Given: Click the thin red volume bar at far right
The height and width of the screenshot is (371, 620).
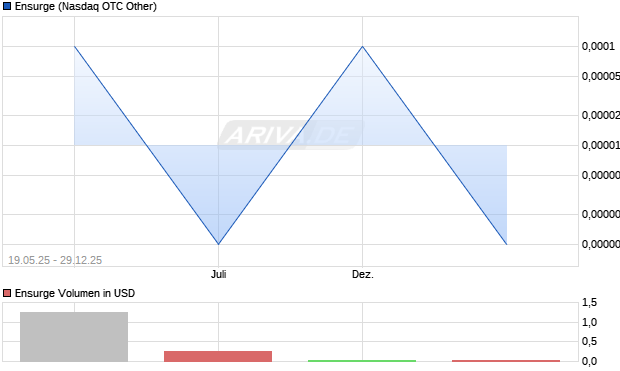Looking at the screenshot, I should coord(506,361).
